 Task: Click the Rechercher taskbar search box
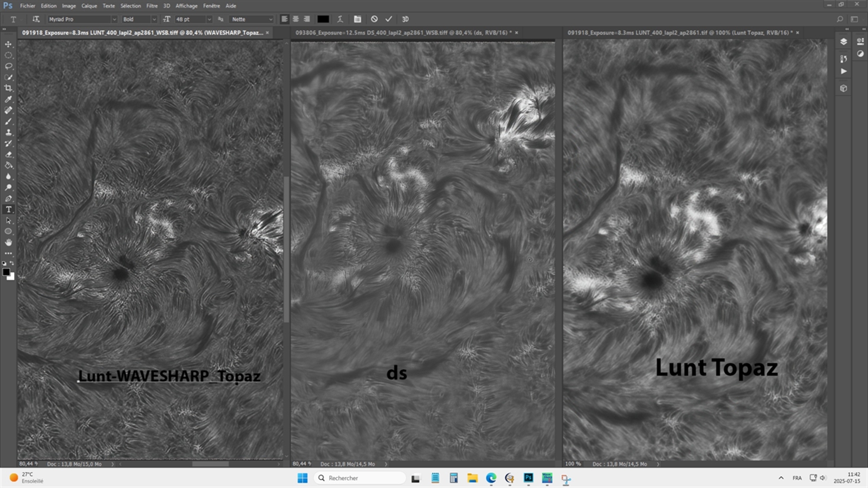[360, 478]
